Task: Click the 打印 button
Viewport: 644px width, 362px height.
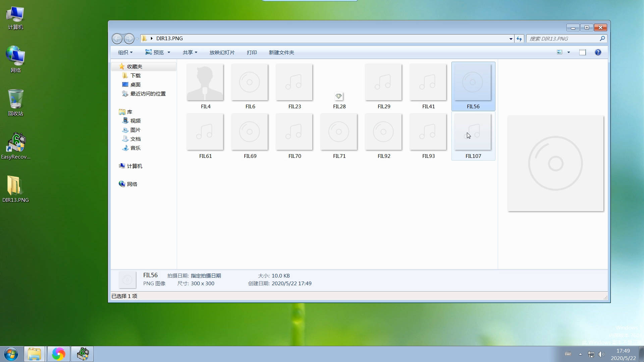Action: tap(252, 52)
